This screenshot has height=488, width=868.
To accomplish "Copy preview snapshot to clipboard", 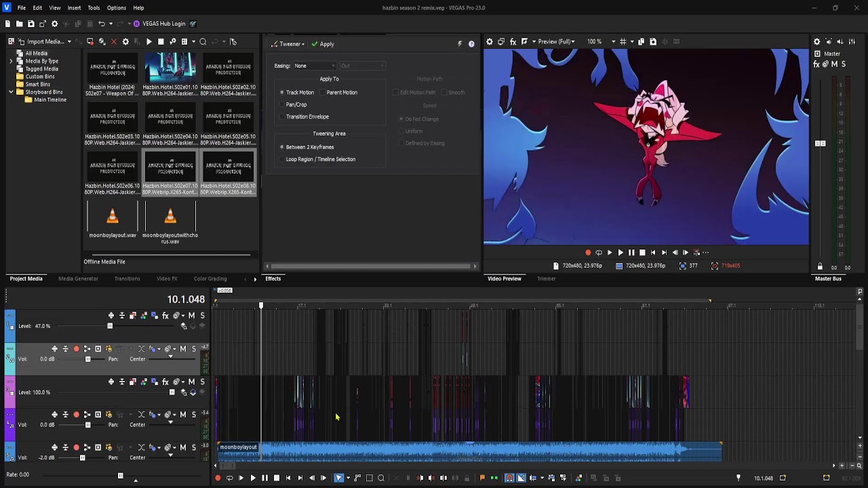I will (642, 41).
